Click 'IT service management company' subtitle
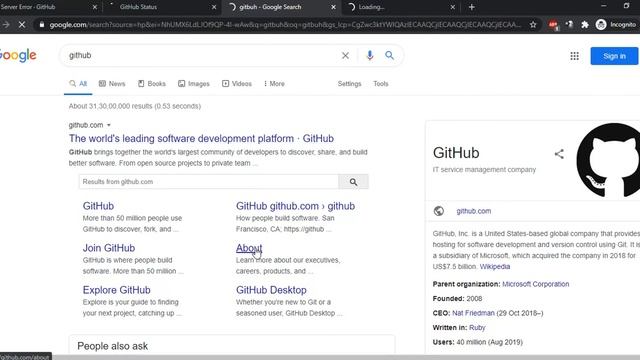Image resolution: width=640 pixels, height=360 pixels. pos(484,169)
